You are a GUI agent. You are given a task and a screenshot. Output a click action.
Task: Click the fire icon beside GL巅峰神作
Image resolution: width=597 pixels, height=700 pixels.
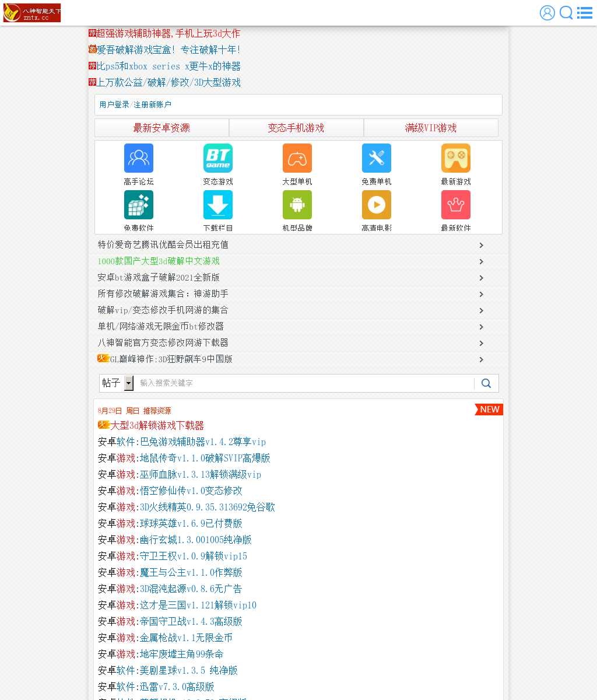[103, 358]
